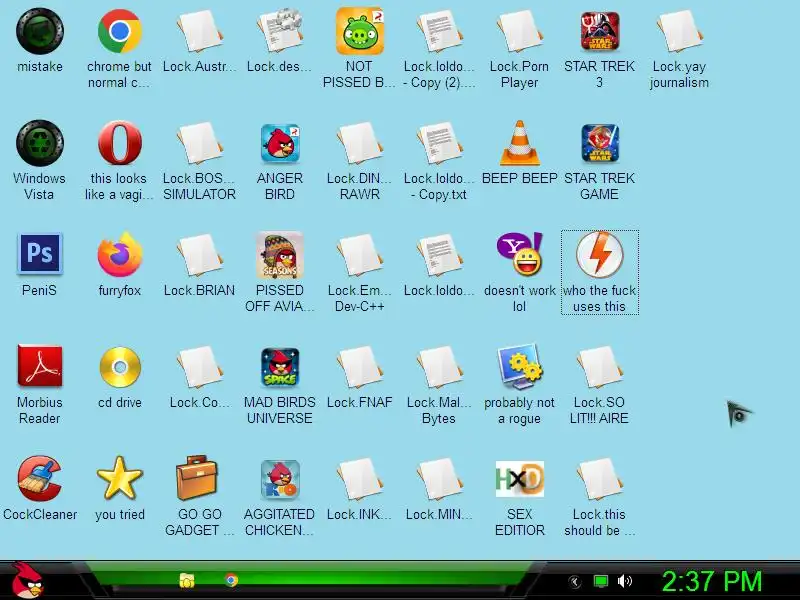Open the 'CockCleaner' CCleaner icon
Screen dimensions: 800x600
pos(40,479)
